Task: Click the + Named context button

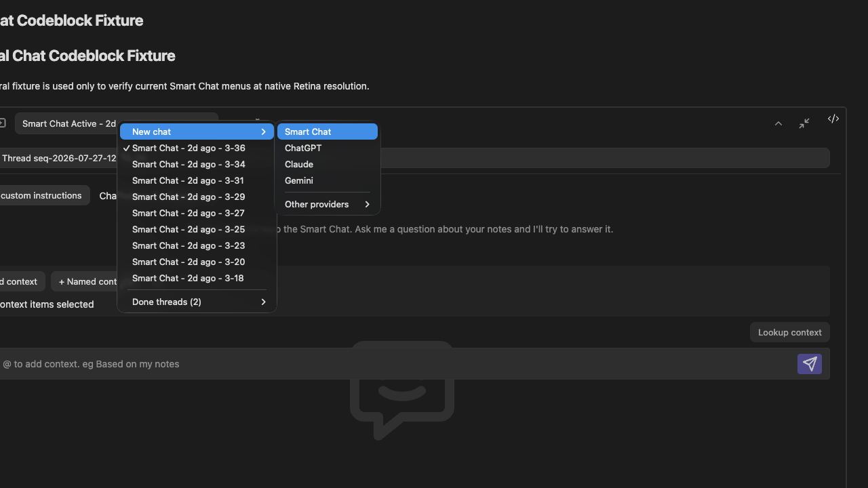Action: 85,281
